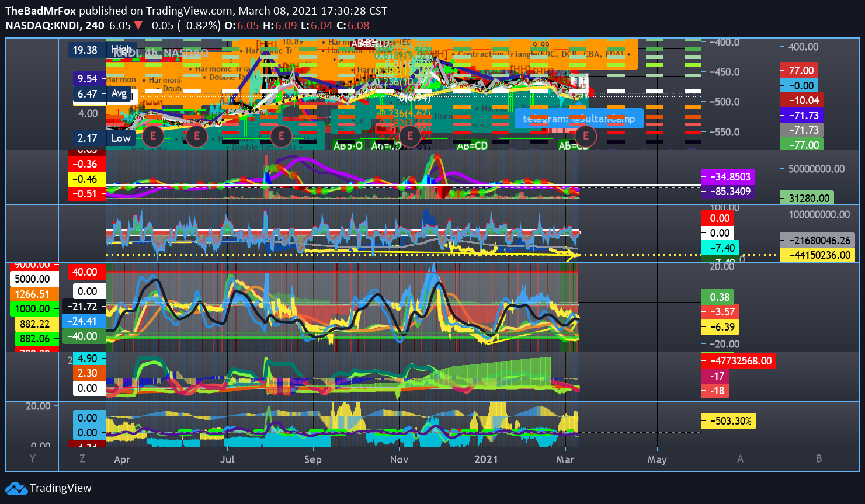Click the Apr date on time axis

pos(122,460)
